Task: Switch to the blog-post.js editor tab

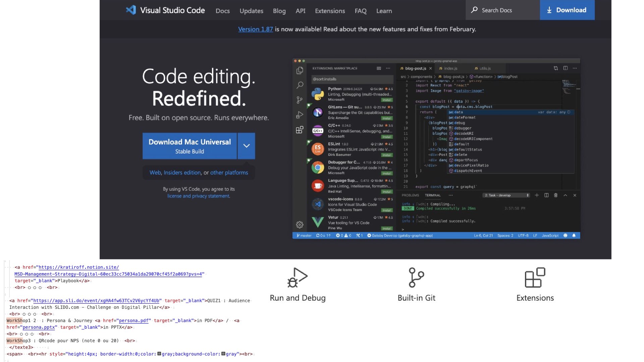Action: [x=415, y=68]
